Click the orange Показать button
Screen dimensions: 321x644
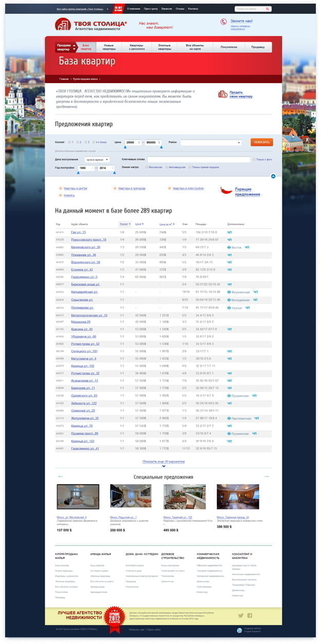coord(262,142)
